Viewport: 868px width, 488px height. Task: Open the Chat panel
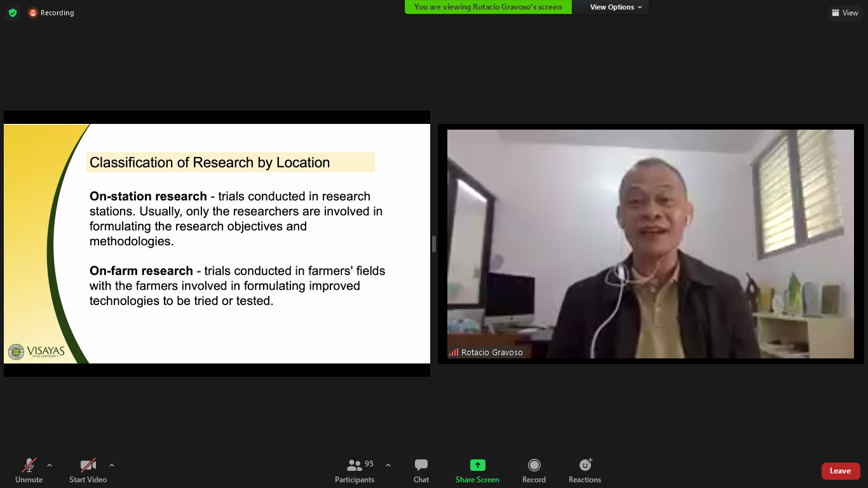tap(421, 470)
